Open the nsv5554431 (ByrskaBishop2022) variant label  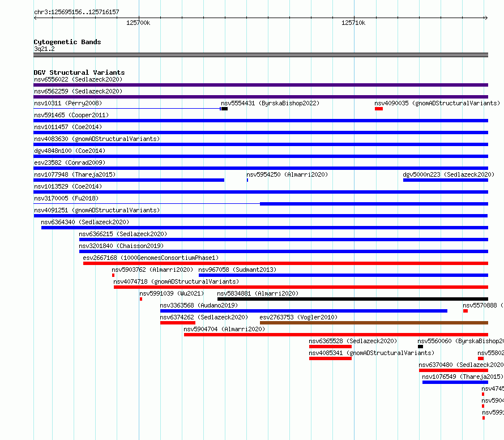tap(270, 103)
